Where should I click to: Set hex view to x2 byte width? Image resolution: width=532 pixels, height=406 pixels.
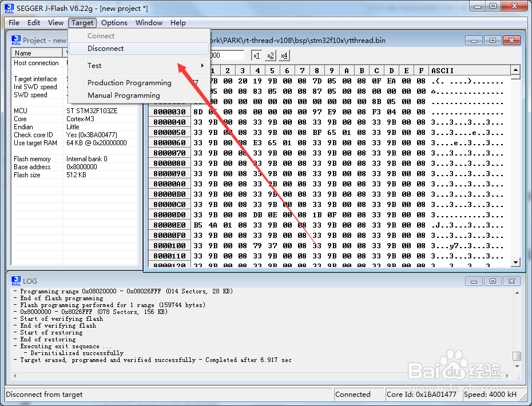point(270,55)
